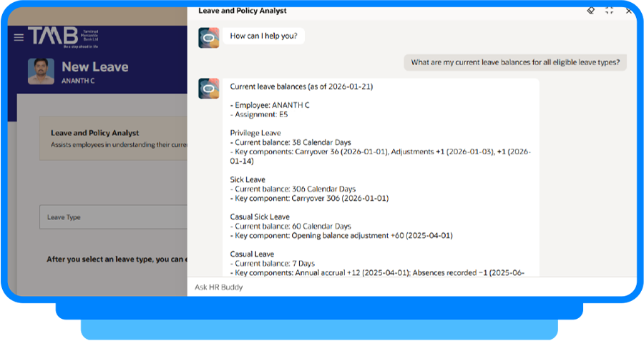Select the "How can I help you?" message
Image resolution: width=644 pixels, height=341 pixels.
tap(263, 36)
